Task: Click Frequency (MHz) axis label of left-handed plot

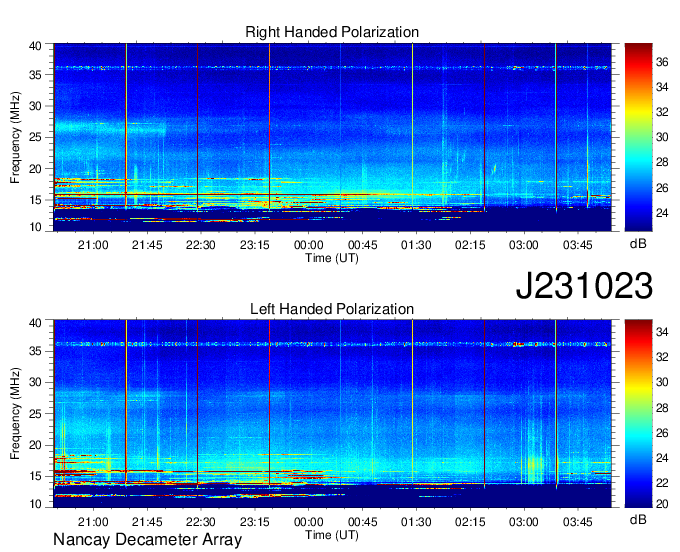Action: click(15, 414)
